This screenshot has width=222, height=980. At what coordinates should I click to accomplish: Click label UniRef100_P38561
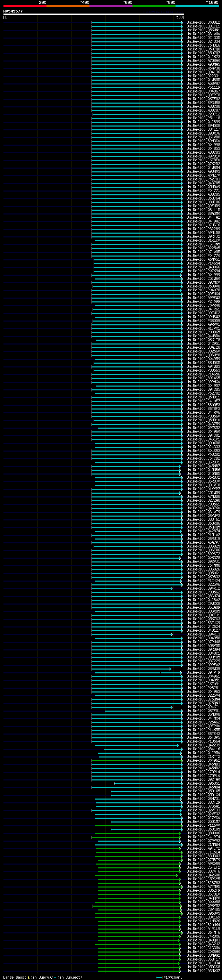click(x=203, y=504)
